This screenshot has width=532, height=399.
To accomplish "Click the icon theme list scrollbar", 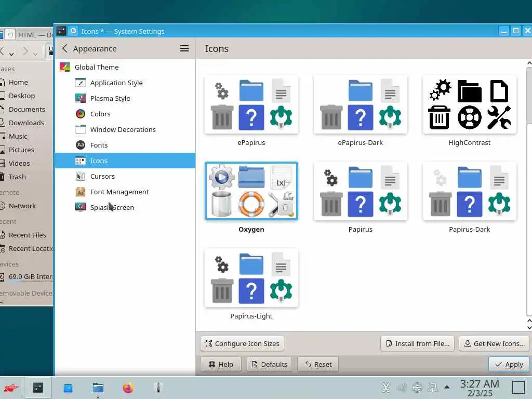I will coord(529,95).
